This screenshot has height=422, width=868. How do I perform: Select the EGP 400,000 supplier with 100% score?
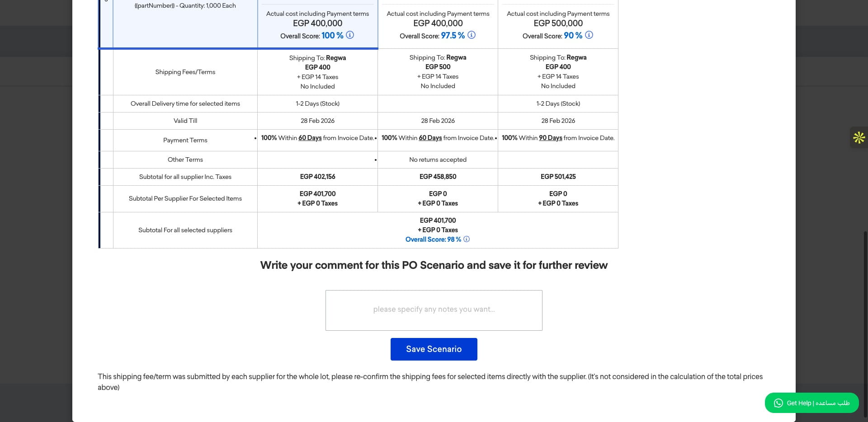(x=317, y=24)
